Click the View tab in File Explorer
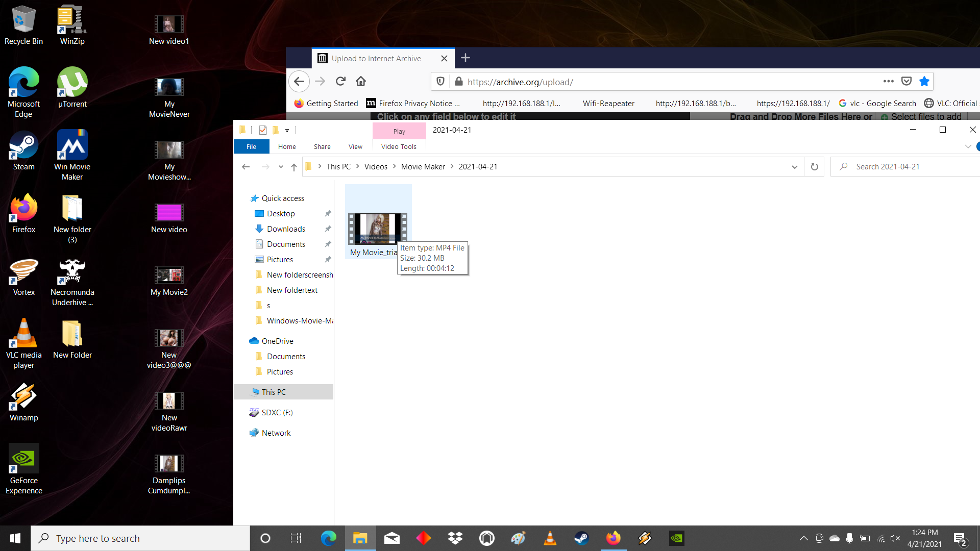980x551 pixels. pyautogui.click(x=355, y=146)
